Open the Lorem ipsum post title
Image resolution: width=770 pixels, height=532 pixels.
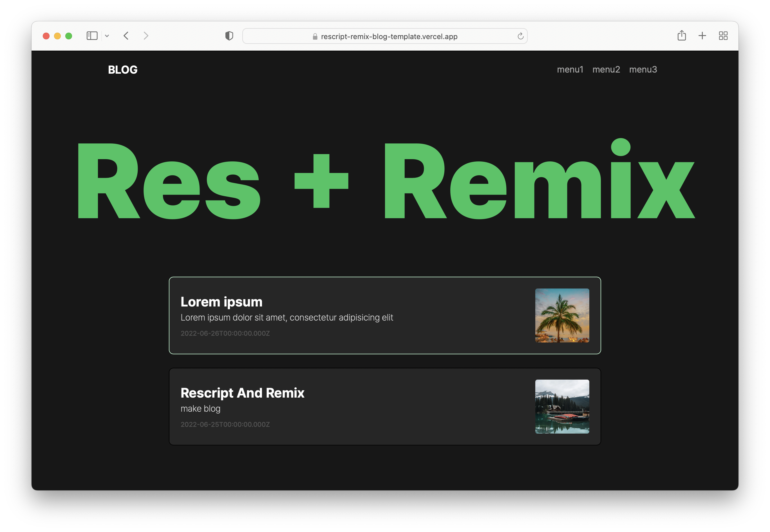pos(221,302)
